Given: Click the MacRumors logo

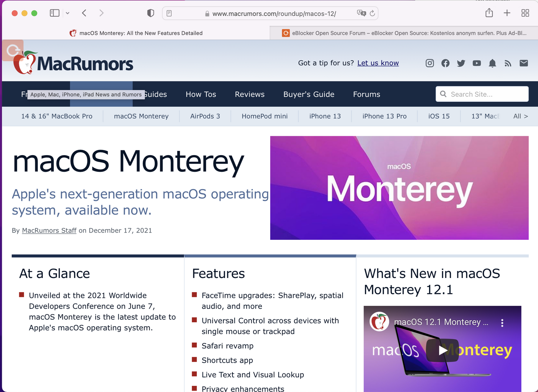Looking at the screenshot, I should (73, 63).
